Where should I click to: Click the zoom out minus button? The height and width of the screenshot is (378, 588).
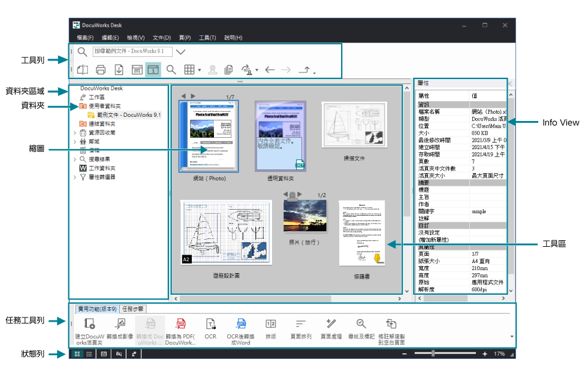pos(404,353)
